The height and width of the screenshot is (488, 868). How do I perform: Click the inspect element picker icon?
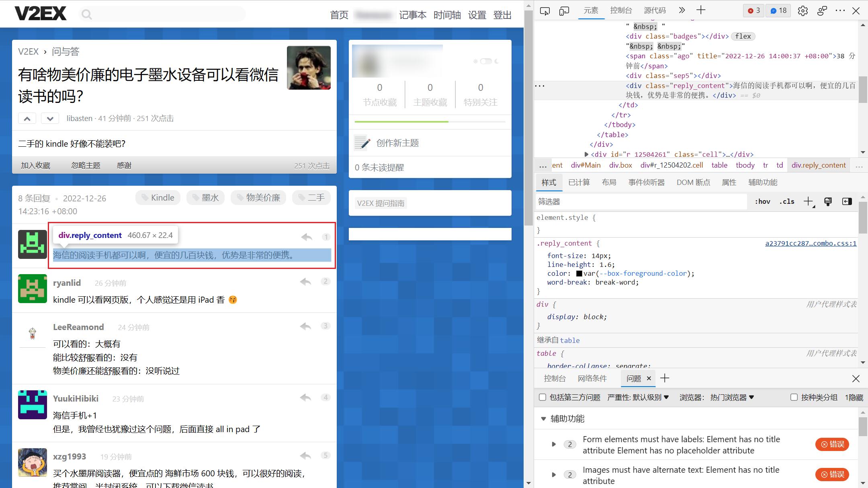tap(545, 11)
